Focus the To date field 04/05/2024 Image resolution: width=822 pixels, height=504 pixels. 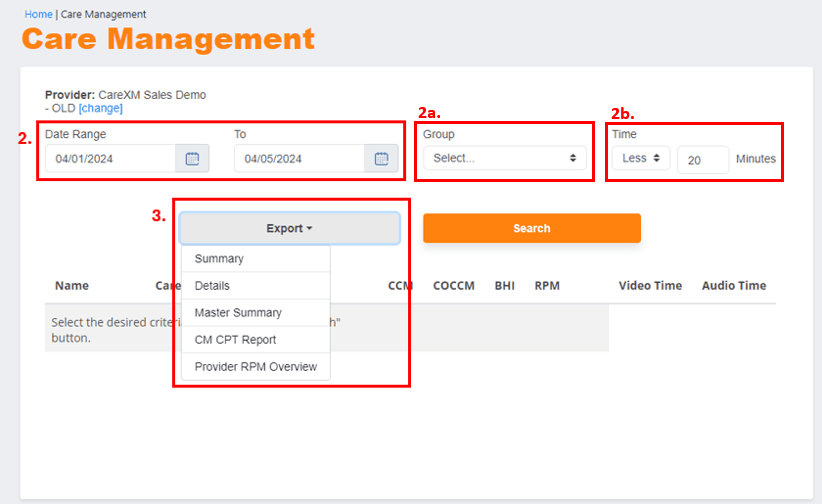(x=299, y=158)
